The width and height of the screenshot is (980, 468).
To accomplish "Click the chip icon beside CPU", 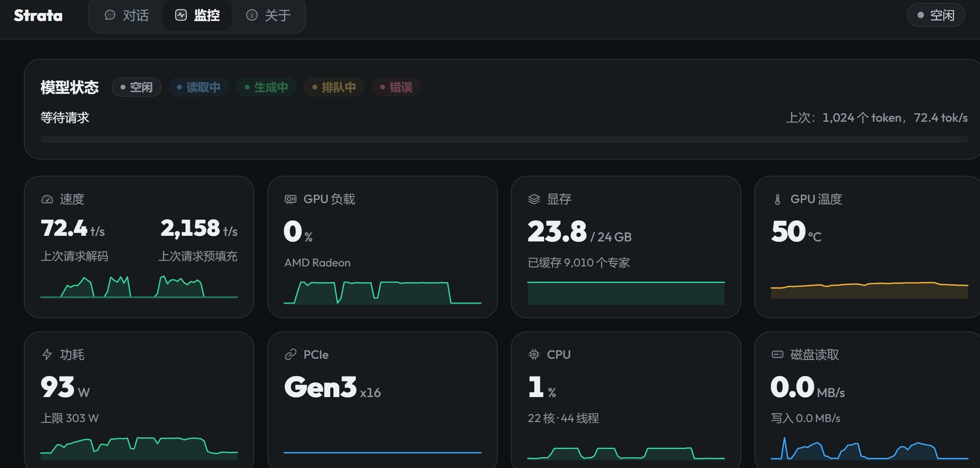I will pyautogui.click(x=534, y=354).
